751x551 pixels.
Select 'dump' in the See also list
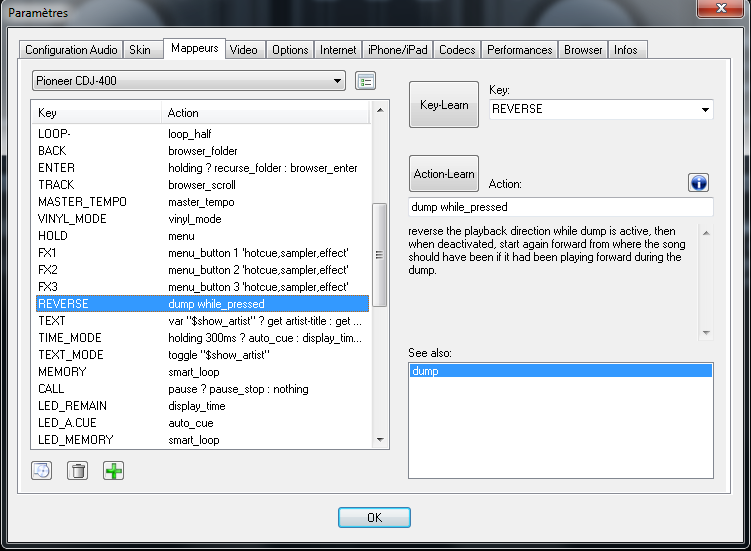point(561,371)
